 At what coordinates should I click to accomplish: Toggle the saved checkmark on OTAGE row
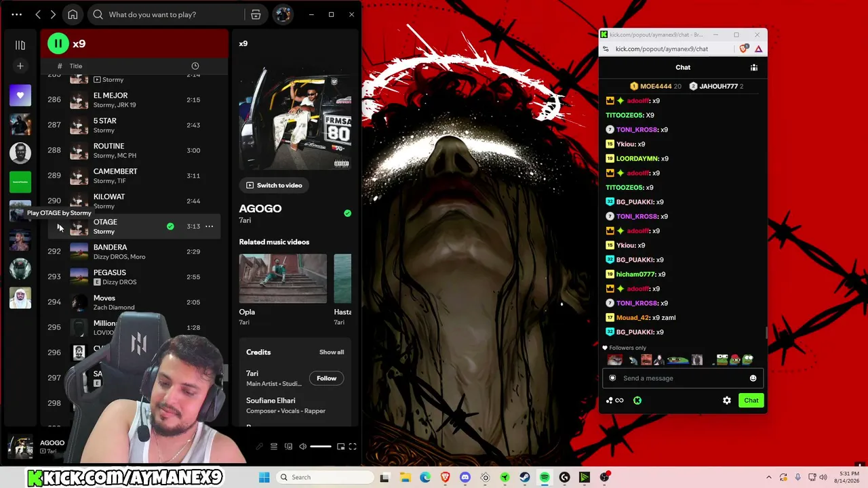tap(170, 226)
